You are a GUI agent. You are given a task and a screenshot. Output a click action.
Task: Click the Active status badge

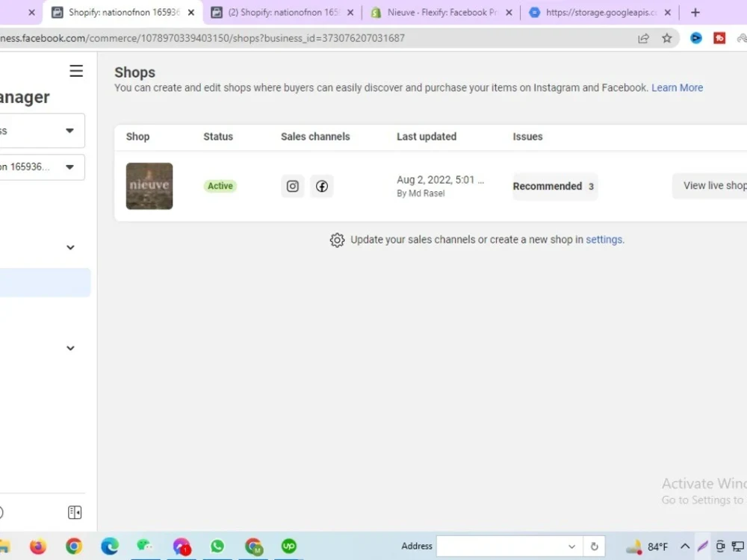(x=220, y=186)
